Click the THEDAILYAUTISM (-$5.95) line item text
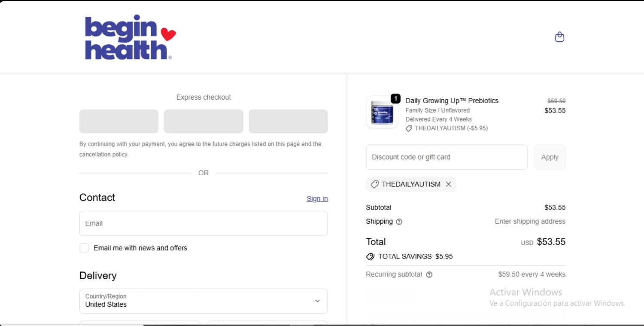644x326 pixels. pyautogui.click(x=451, y=128)
